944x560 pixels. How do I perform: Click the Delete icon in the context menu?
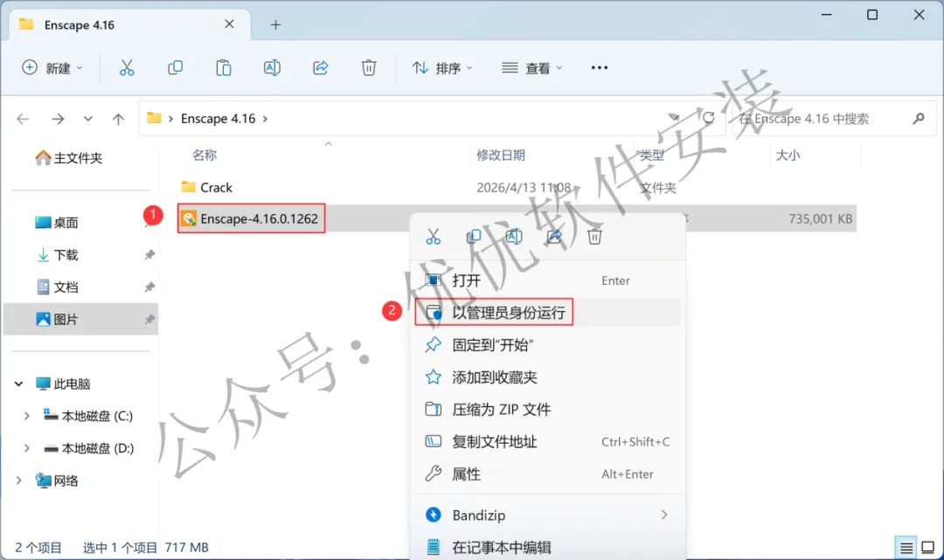pos(595,237)
